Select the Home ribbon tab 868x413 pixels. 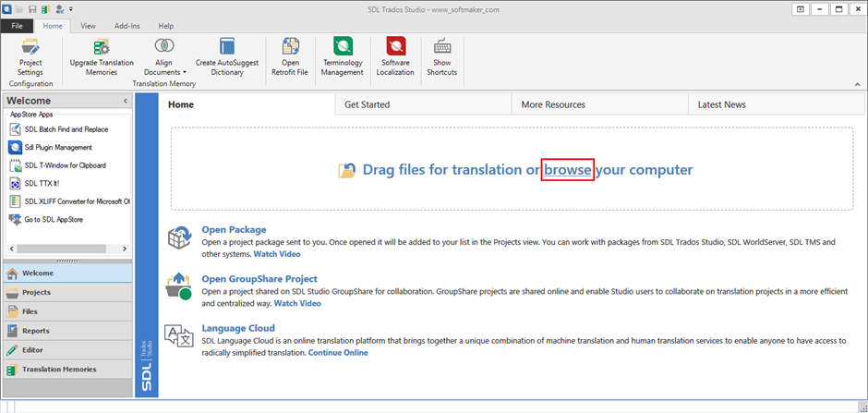[53, 26]
